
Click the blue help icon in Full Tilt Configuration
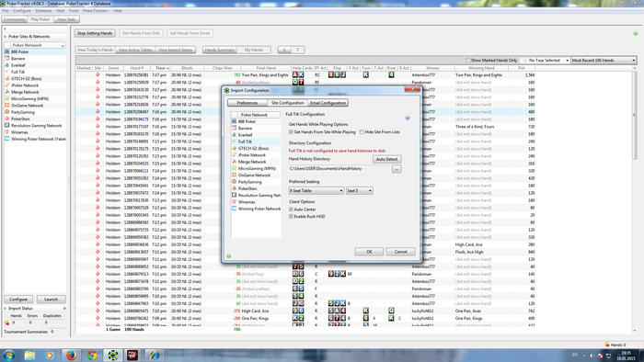(x=408, y=119)
